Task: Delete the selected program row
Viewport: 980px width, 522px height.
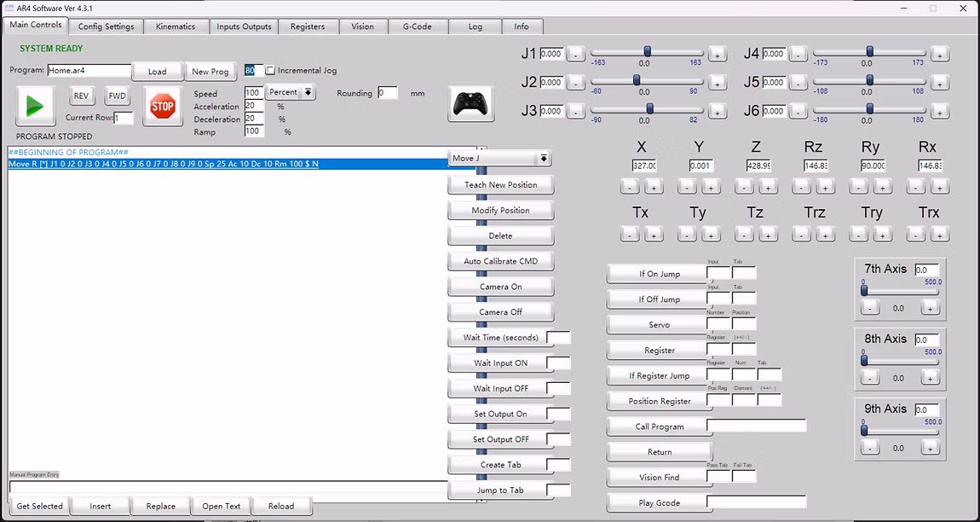Action: 500,236
